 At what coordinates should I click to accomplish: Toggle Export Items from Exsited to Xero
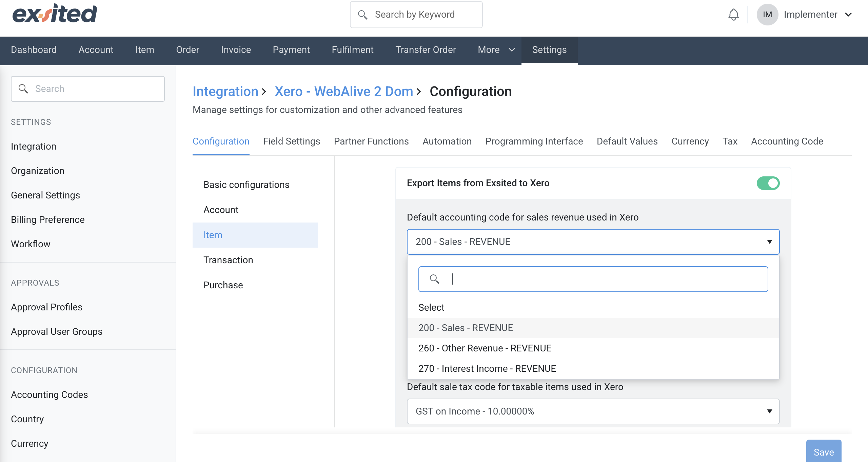768,183
